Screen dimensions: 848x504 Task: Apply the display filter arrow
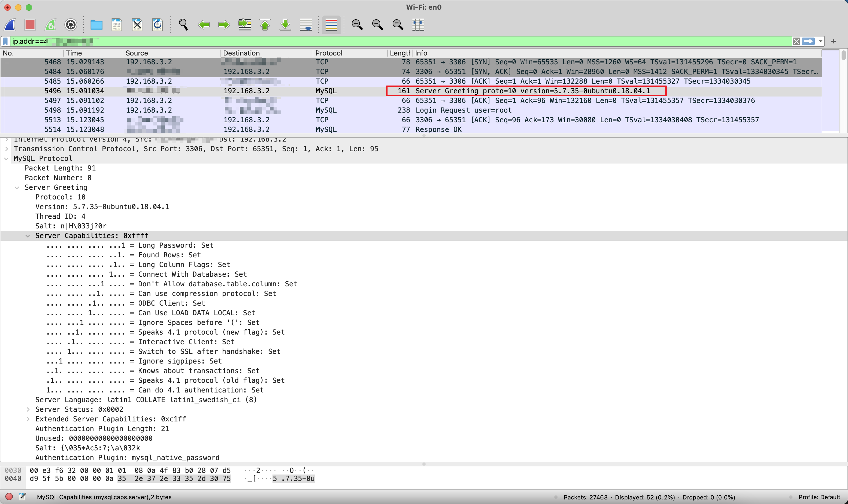tap(808, 42)
